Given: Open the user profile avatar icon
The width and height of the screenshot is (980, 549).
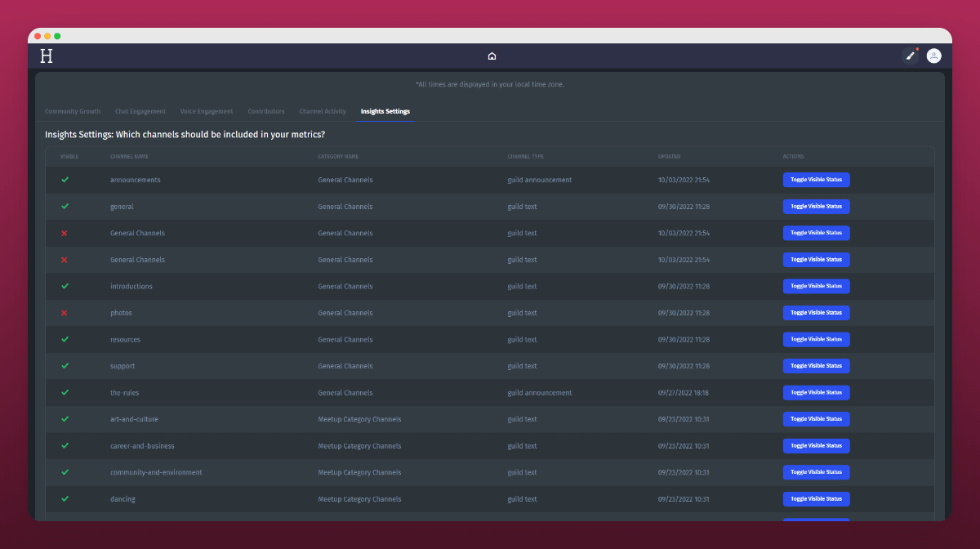Looking at the screenshot, I should (933, 56).
